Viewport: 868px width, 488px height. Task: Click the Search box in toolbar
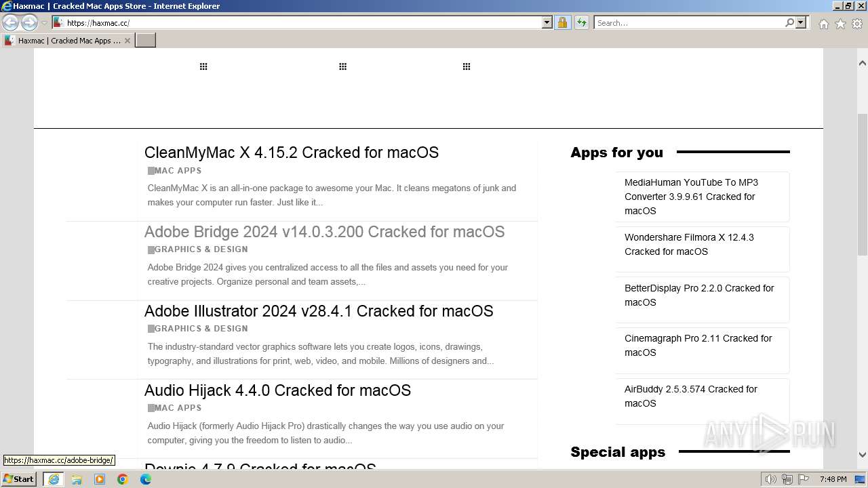pyautogui.click(x=688, y=22)
